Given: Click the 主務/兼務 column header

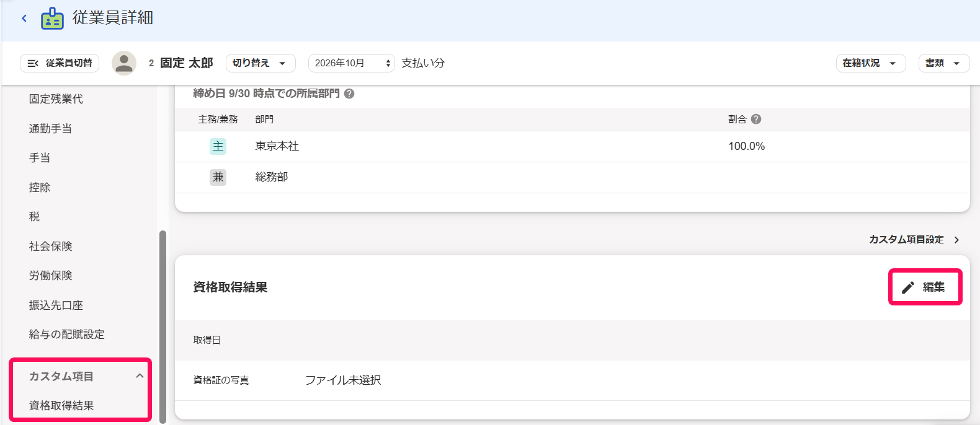Looking at the screenshot, I should (x=218, y=119).
